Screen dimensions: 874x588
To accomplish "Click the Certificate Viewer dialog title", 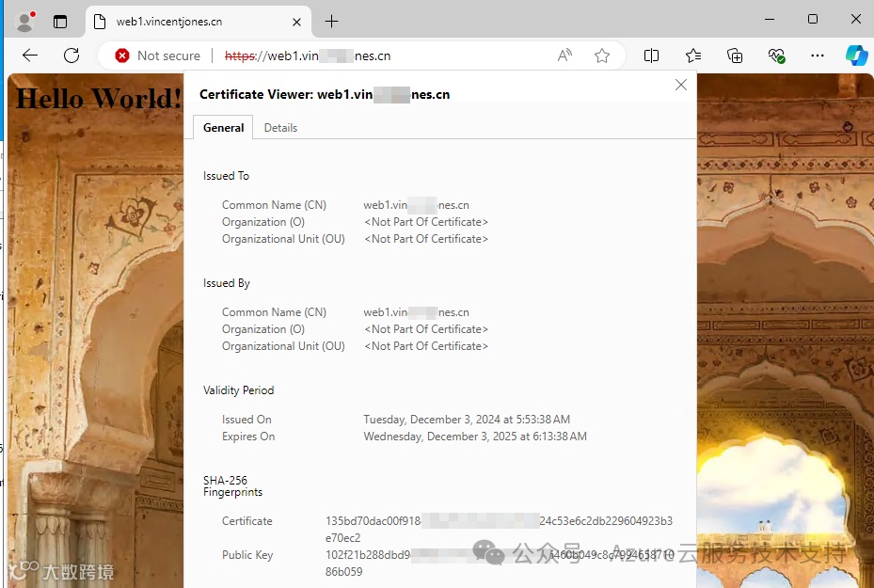I will coord(325,94).
